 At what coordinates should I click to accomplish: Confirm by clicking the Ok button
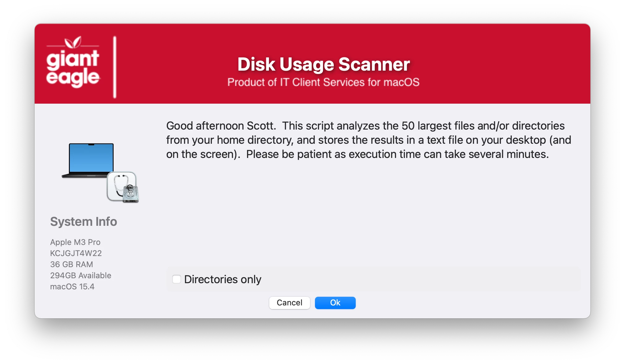(335, 303)
